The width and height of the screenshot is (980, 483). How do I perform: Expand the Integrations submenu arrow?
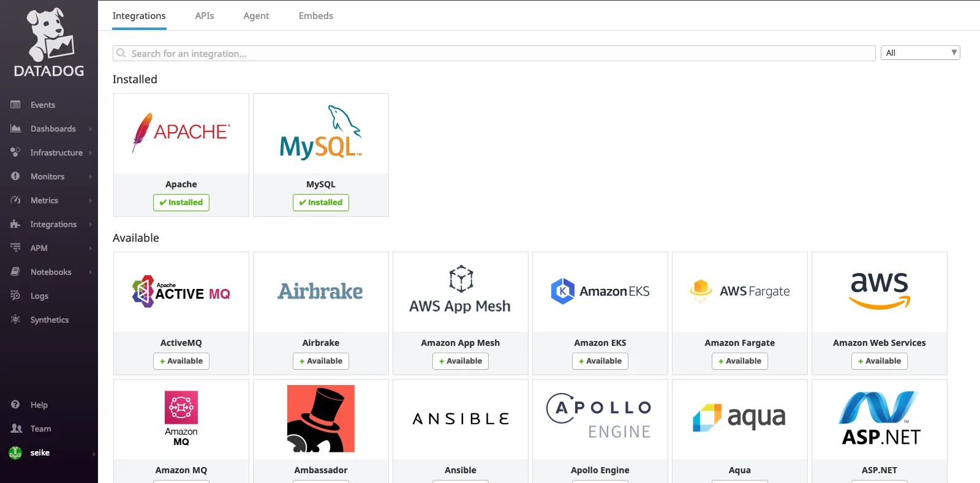pyautogui.click(x=91, y=225)
